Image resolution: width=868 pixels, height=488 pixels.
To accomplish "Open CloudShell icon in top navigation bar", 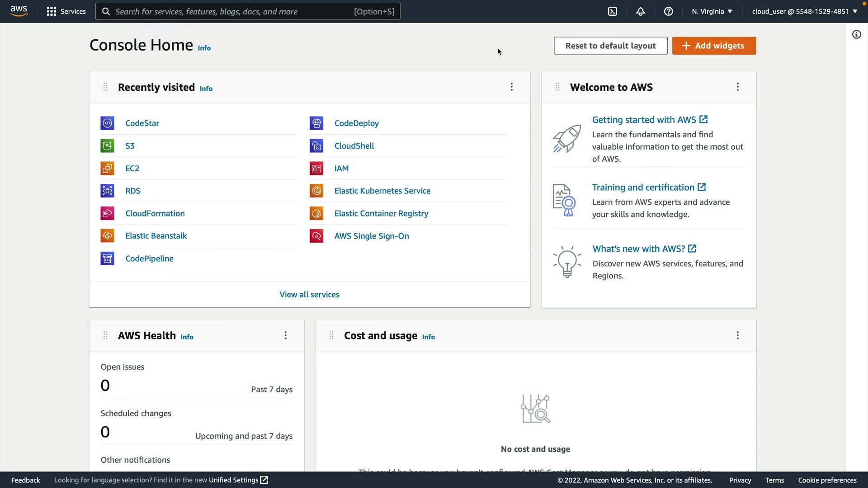I will click(612, 11).
